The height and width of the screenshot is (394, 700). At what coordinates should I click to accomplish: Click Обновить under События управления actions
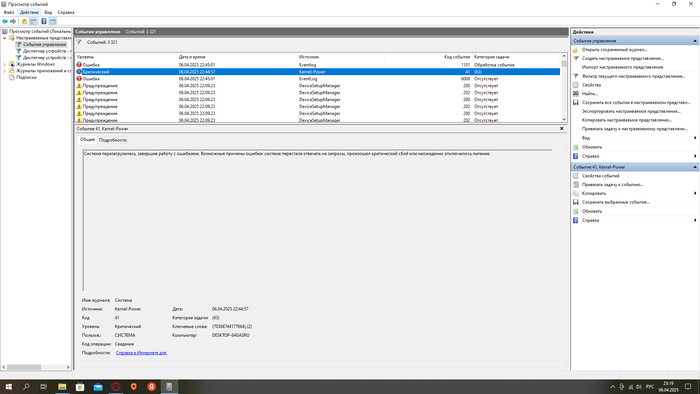592,147
